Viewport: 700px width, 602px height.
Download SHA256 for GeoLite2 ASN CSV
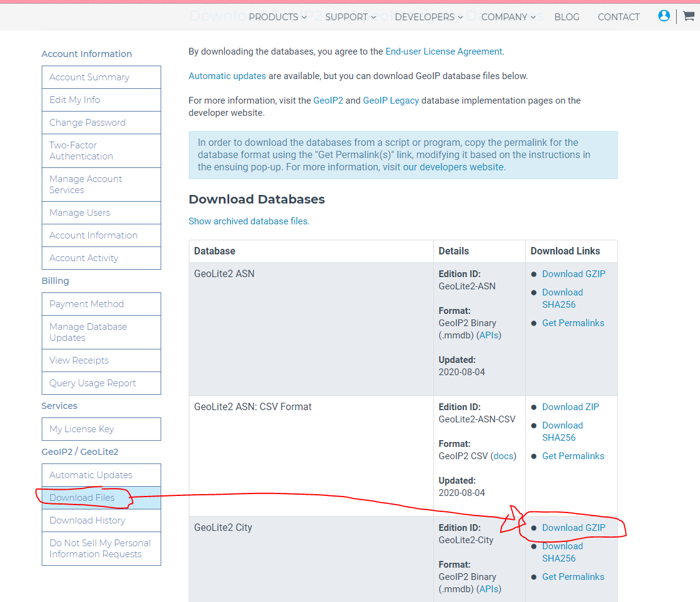tap(563, 432)
